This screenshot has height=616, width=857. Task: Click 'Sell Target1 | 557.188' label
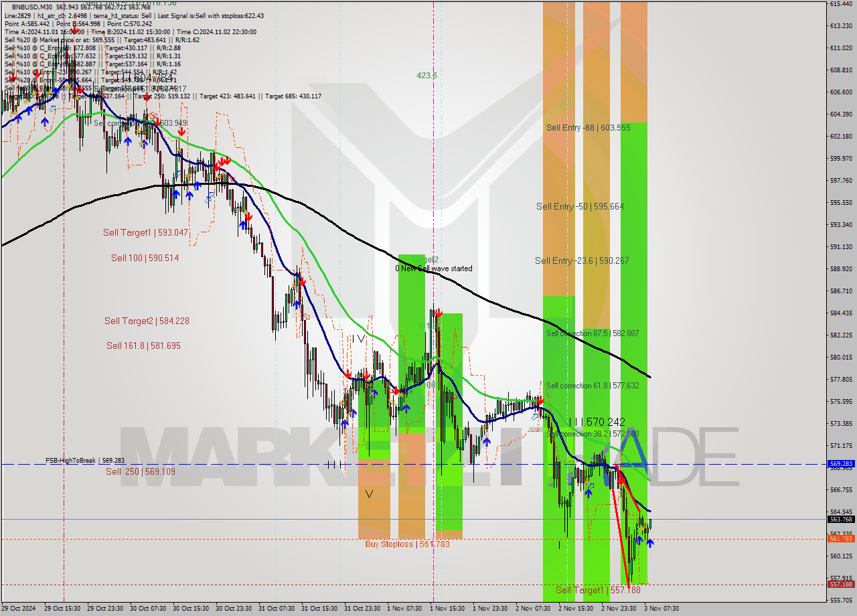click(598, 590)
